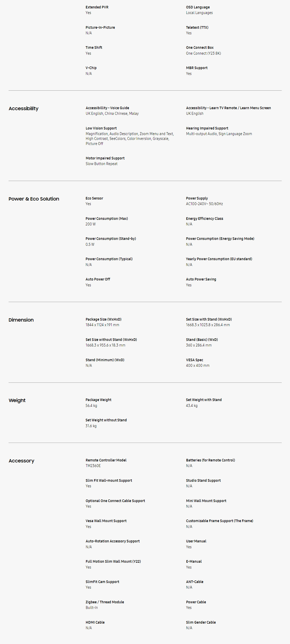Click the Slim Gender Cable label
Screen dimensions: 290x644
(x=201, y=622)
